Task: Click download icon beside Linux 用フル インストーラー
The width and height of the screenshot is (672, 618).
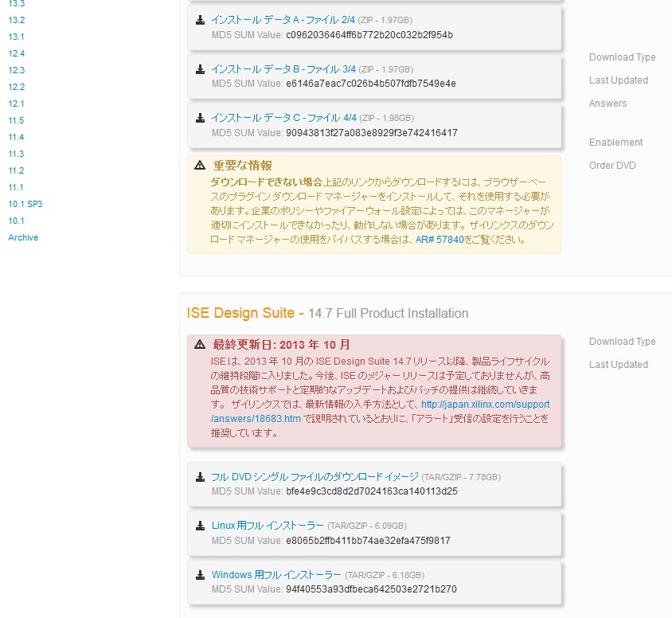Action: coord(200,526)
